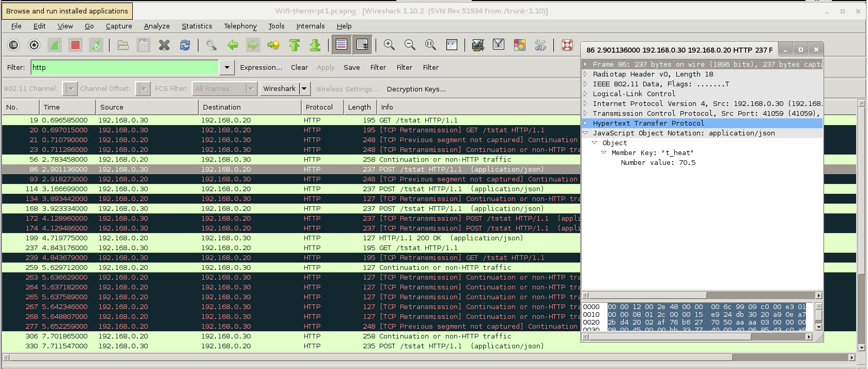The width and height of the screenshot is (868, 369).
Task: Click the Expression... button
Action: point(261,67)
